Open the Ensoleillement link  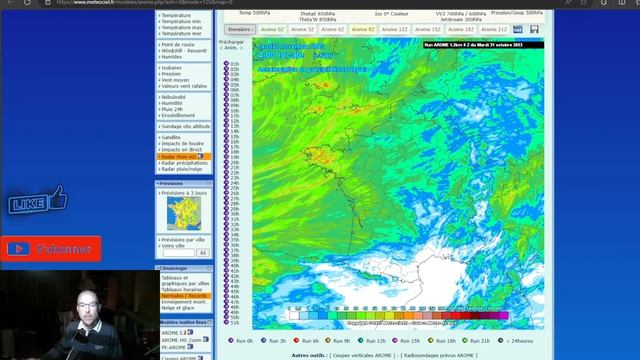click(178, 116)
